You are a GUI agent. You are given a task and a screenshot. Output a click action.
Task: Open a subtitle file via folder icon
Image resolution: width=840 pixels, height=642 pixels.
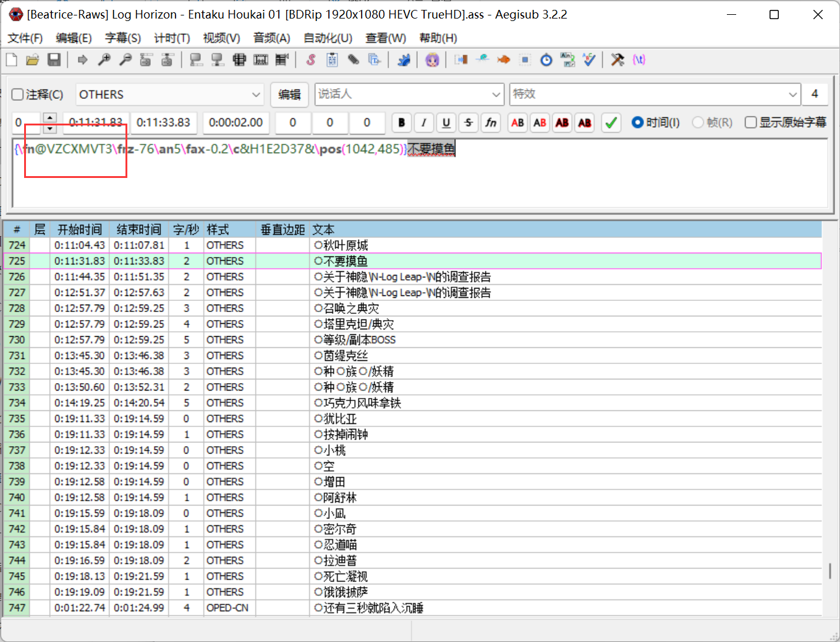tap(33, 60)
